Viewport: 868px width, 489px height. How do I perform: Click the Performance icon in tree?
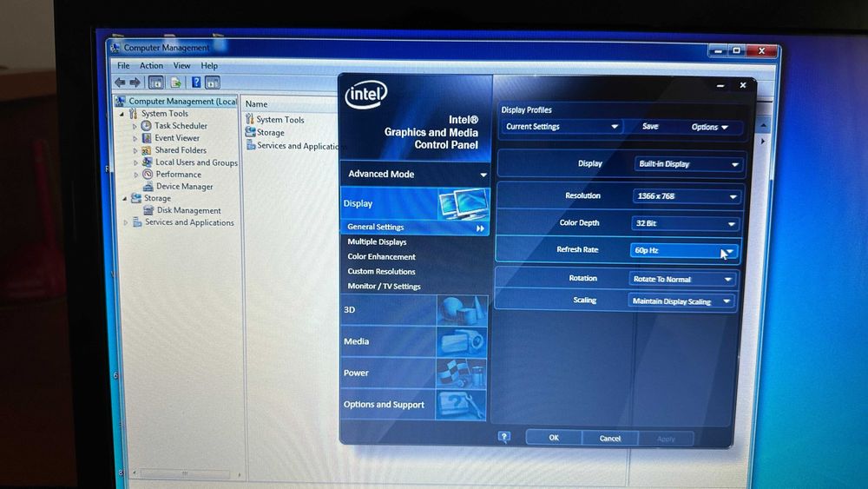coord(148,174)
